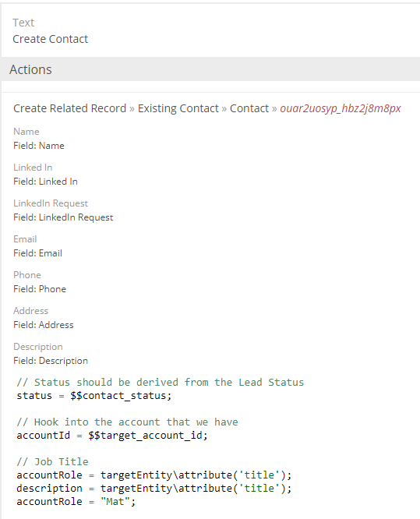Select the gray 'Email' label
The height and width of the screenshot is (519, 420).
click(25, 239)
